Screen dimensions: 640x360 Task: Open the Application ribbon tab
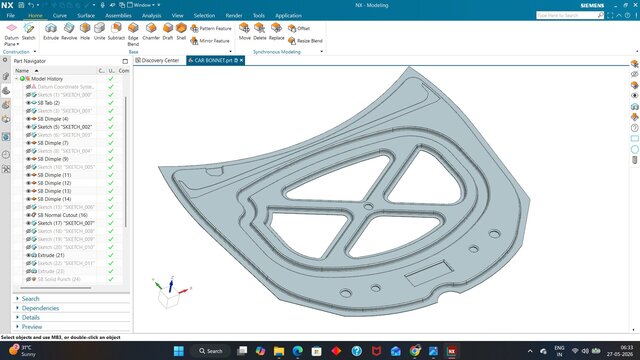point(288,16)
